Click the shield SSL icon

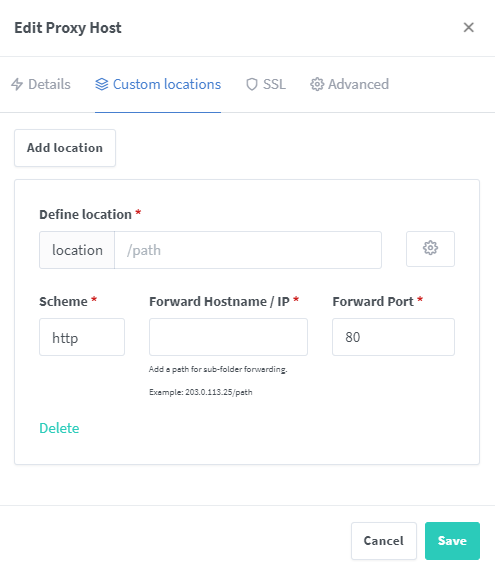click(x=252, y=84)
